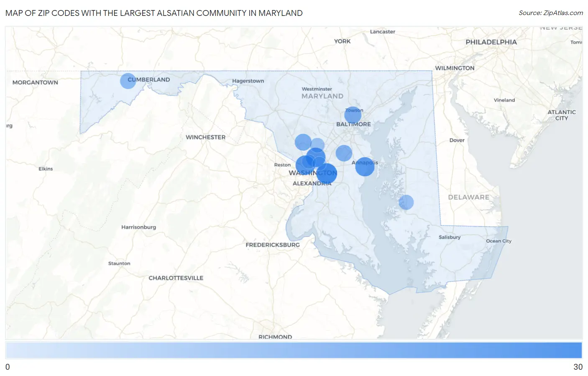Viewport: 588px width, 376px height.
Task: Click the Dover city label
Action: click(457, 140)
